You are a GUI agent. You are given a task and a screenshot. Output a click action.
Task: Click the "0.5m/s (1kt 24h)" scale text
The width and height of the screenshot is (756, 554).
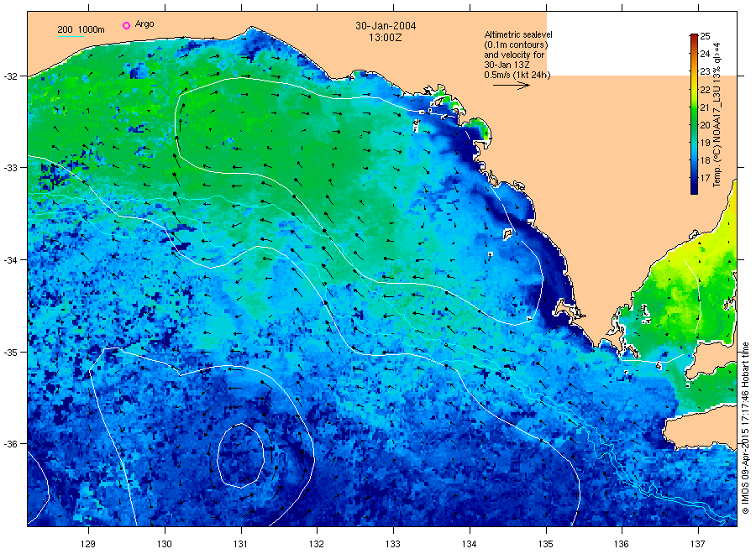pos(517,75)
